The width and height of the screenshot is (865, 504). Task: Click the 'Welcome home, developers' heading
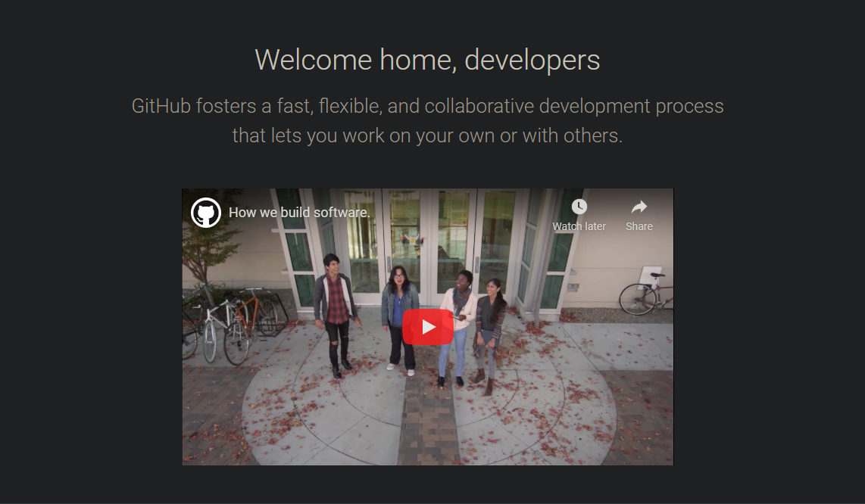[x=427, y=60]
